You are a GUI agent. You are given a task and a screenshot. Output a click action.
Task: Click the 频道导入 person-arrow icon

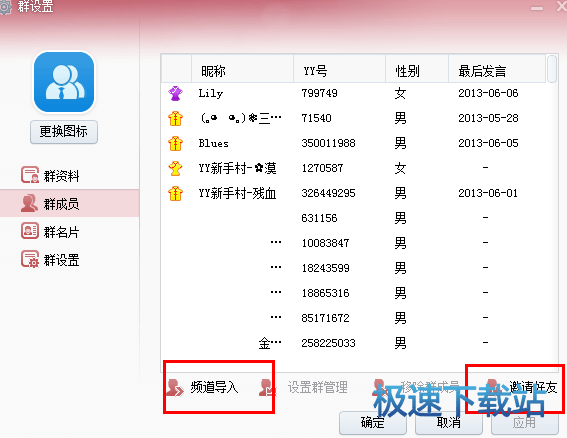click(x=175, y=387)
